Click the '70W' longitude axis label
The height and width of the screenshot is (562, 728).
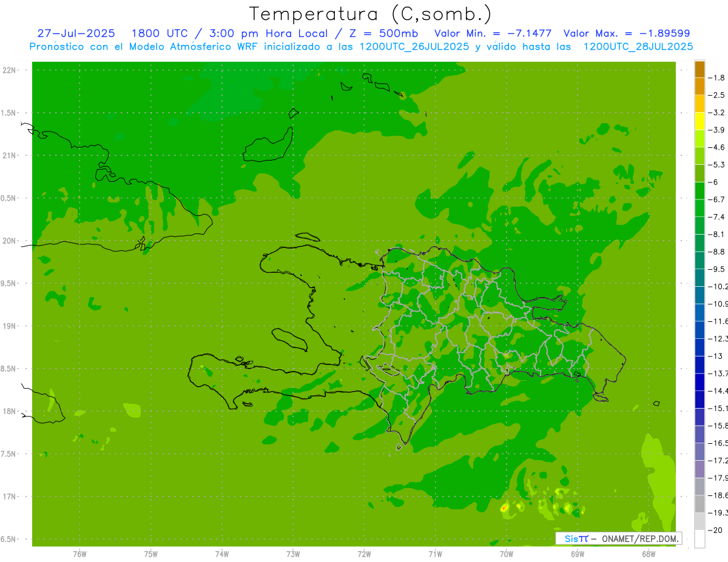click(507, 554)
